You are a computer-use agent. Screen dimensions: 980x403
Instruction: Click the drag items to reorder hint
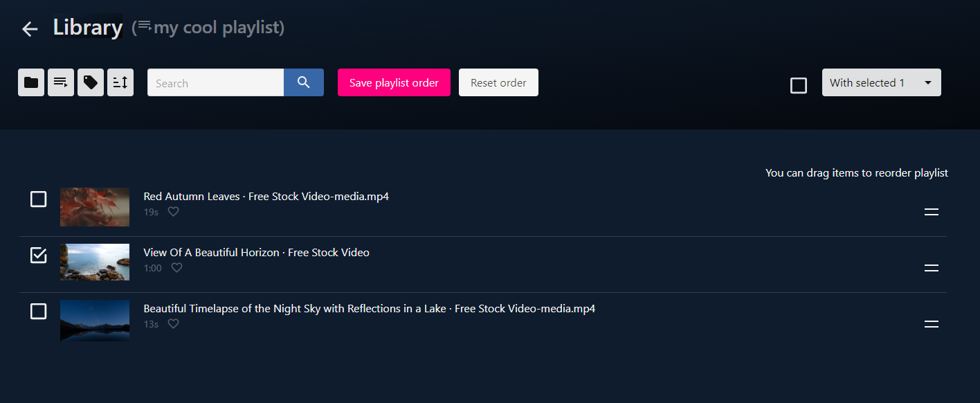(857, 172)
